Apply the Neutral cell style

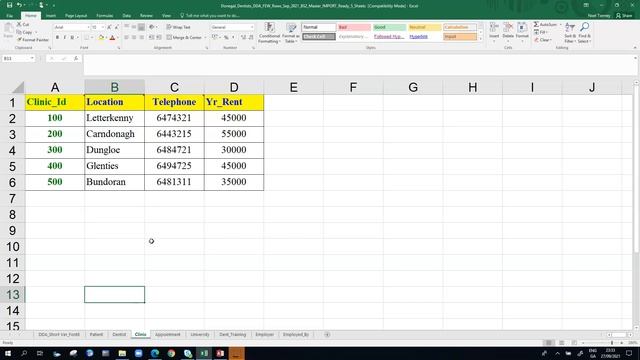(x=424, y=27)
